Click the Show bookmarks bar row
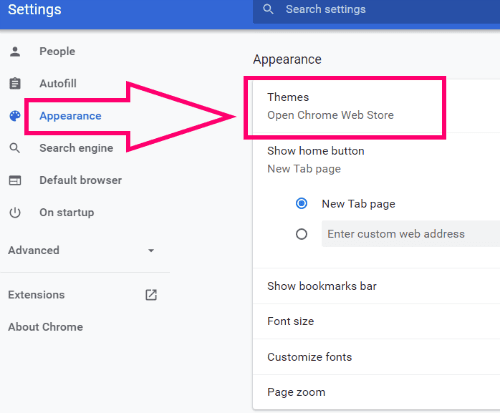 click(377, 286)
